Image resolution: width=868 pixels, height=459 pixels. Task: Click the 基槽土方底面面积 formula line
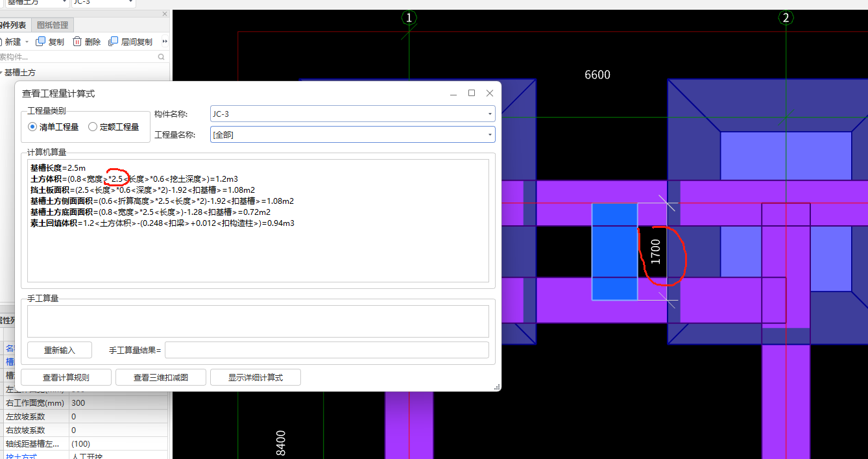point(150,212)
